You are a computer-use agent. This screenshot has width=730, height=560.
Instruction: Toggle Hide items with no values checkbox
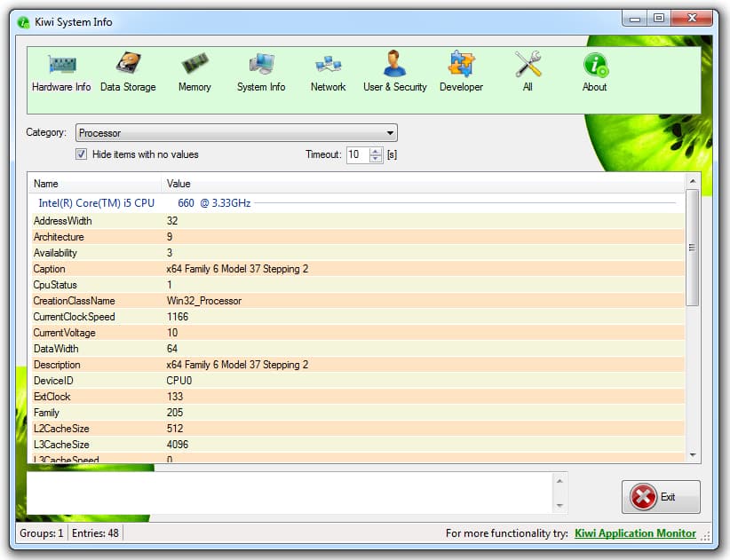point(82,154)
